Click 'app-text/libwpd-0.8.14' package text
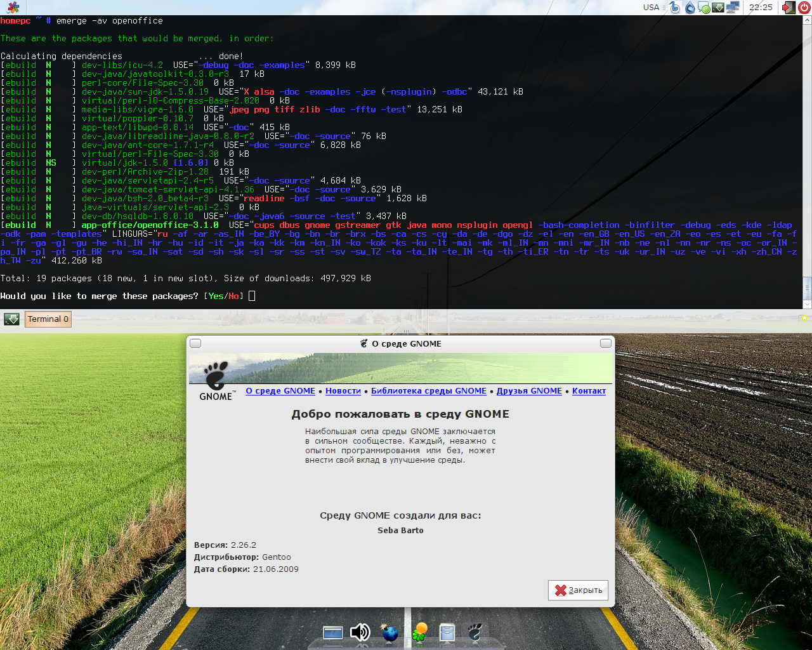The height and width of the screenshot is (650, 812). click(x=137, y=127)
